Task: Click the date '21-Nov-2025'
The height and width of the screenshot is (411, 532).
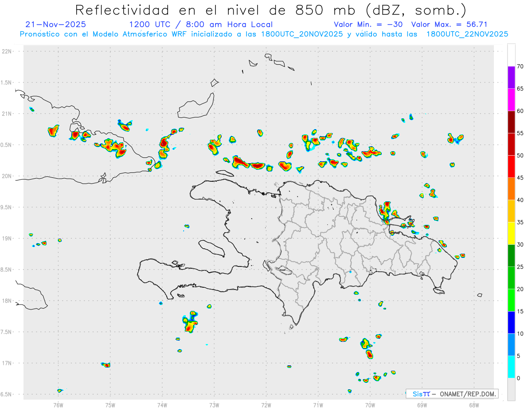Action: [56, 24]
